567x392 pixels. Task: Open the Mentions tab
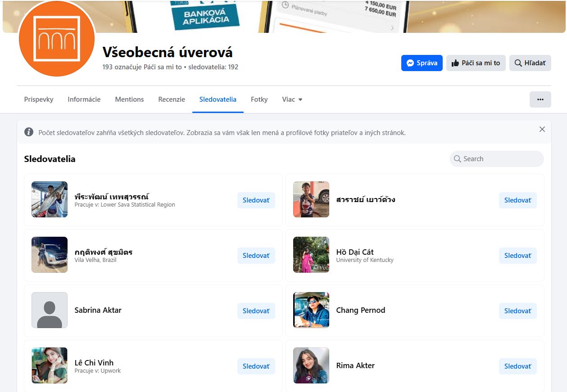click(x=129, y=99)
